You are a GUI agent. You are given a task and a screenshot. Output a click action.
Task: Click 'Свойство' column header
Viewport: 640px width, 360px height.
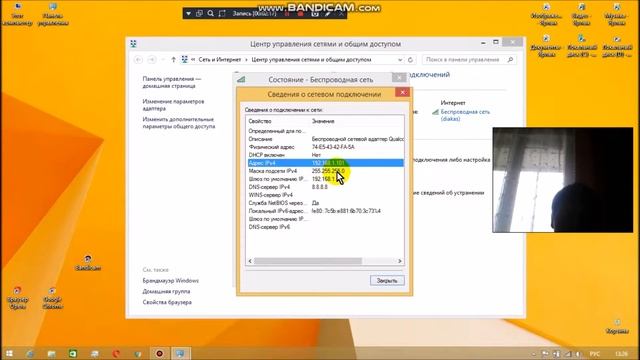(260, 121)
